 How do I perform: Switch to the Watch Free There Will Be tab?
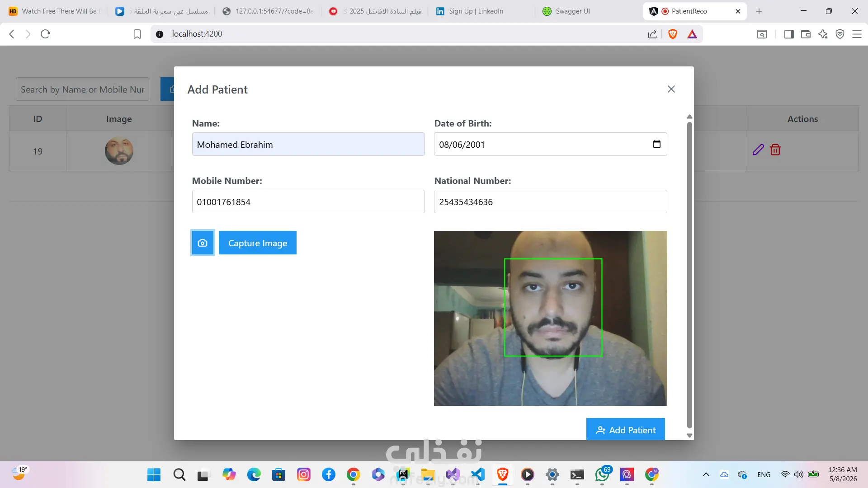(55, 11)
